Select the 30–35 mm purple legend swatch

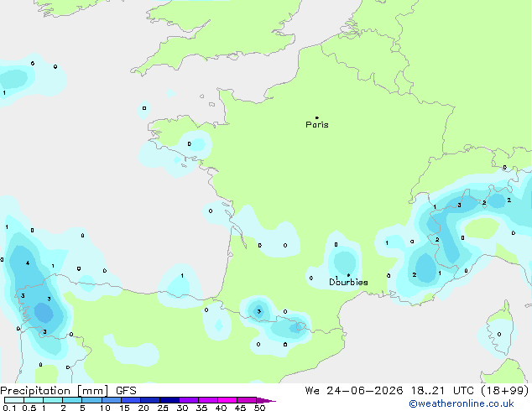coord(189,400)
